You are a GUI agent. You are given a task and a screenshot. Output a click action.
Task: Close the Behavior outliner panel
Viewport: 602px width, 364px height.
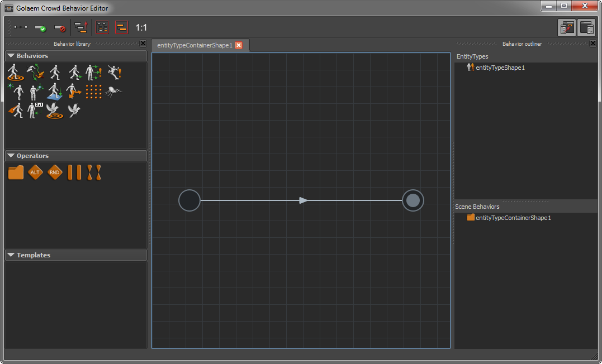coord(593,44)
